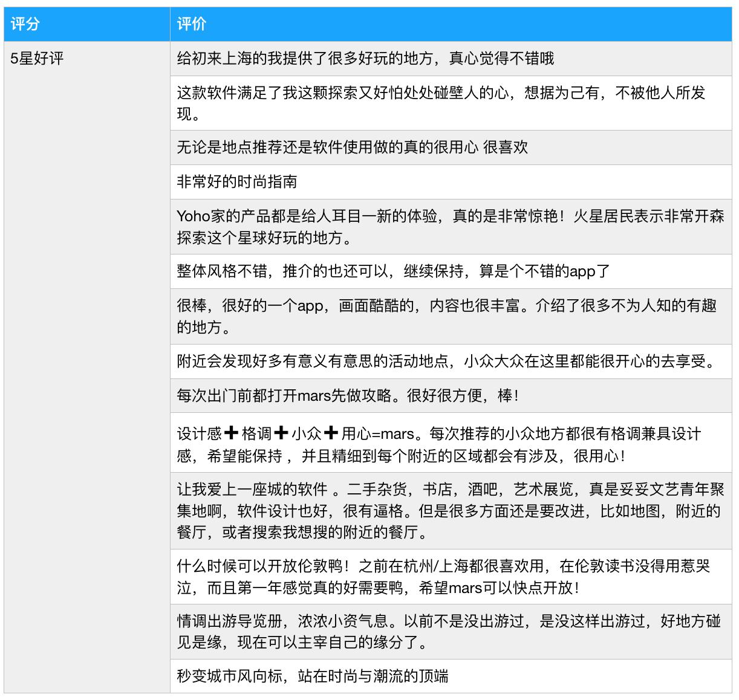Click the review asking to 开放伦敦
The image size is (739, 700).
click(x=443, y=577)
